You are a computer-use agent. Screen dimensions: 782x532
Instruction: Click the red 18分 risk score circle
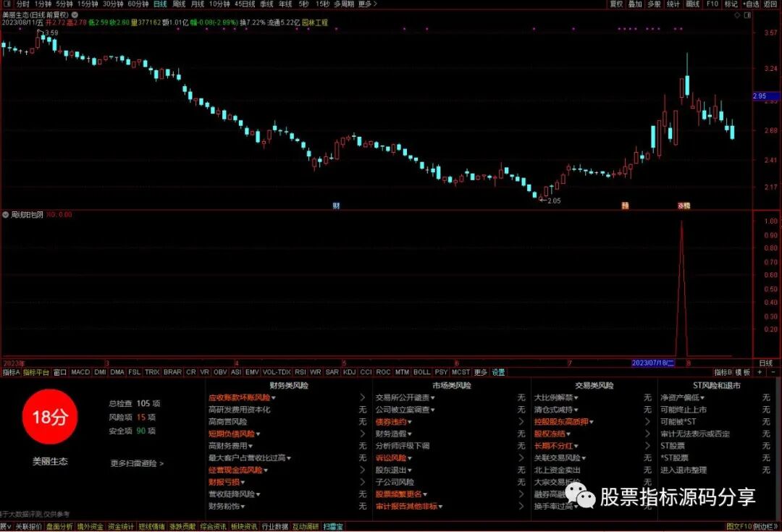tap(49, 417)
